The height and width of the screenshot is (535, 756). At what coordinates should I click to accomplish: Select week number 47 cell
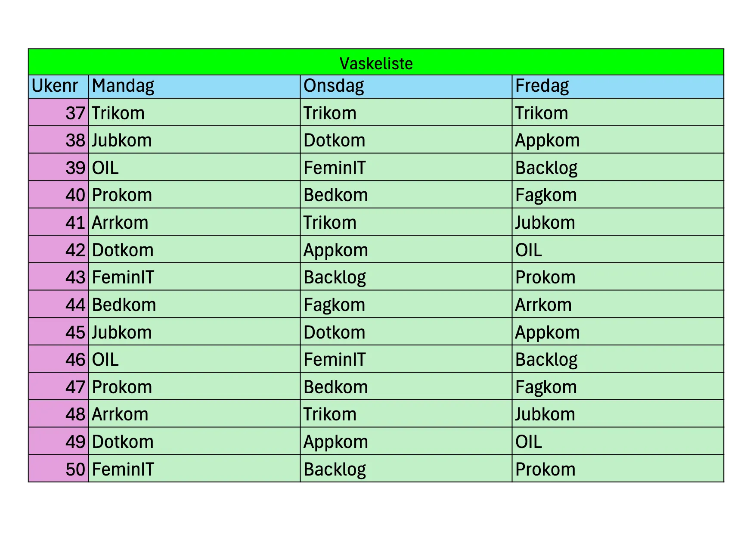75,387
